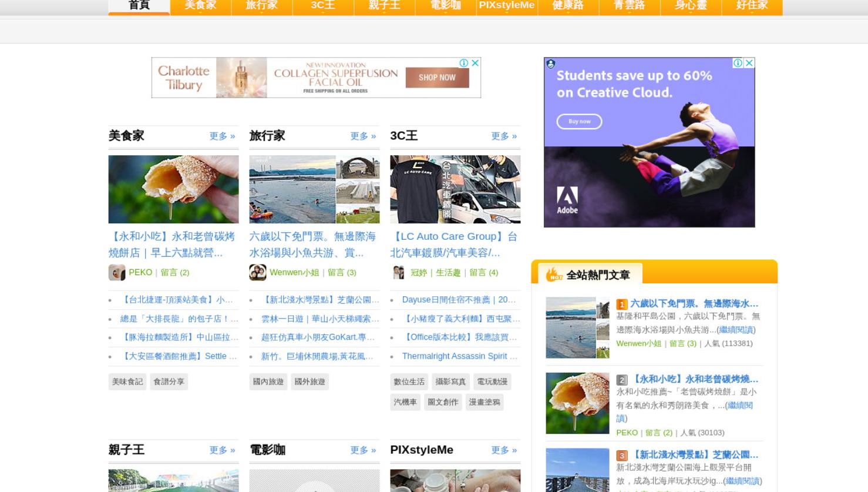Select the 電玩動漫 tag
868x492 pixels.
click(492, 382)
